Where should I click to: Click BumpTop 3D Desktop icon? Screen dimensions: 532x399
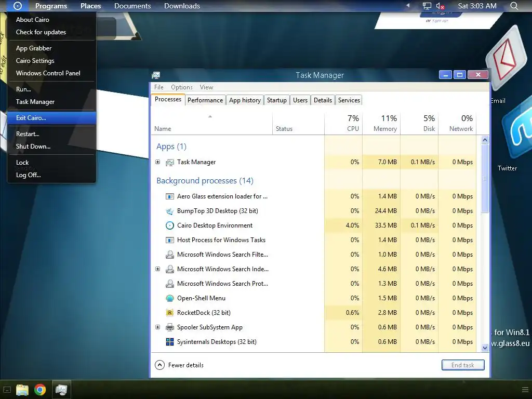170,211
